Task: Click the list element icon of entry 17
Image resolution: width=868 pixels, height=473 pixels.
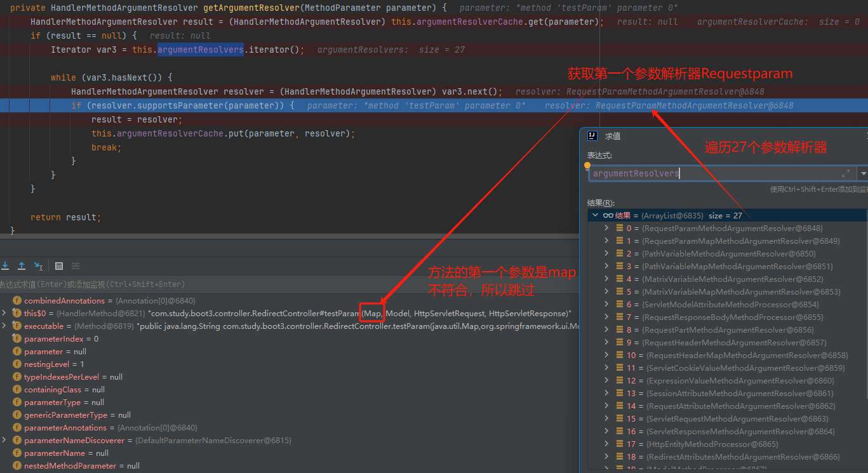Action: [620, 444]
